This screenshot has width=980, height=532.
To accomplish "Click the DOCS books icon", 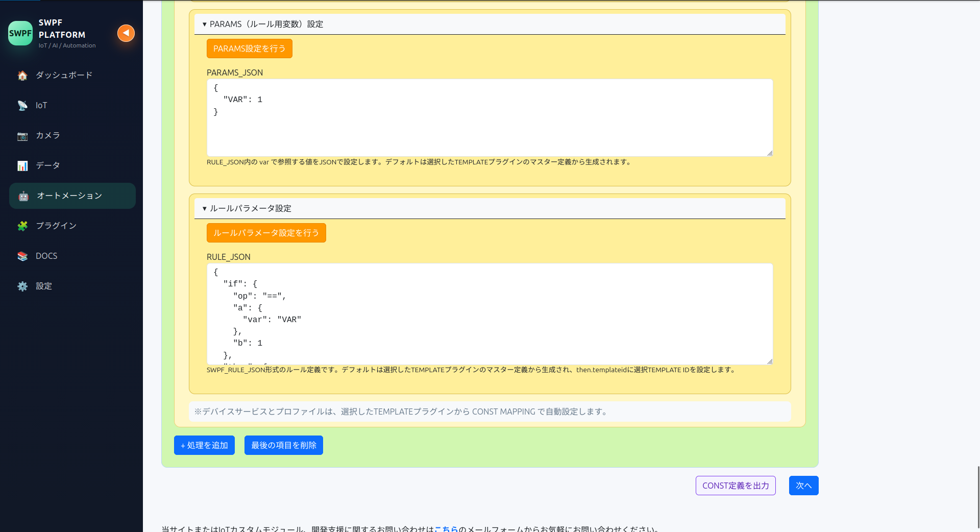I will [x=22, y=256].
